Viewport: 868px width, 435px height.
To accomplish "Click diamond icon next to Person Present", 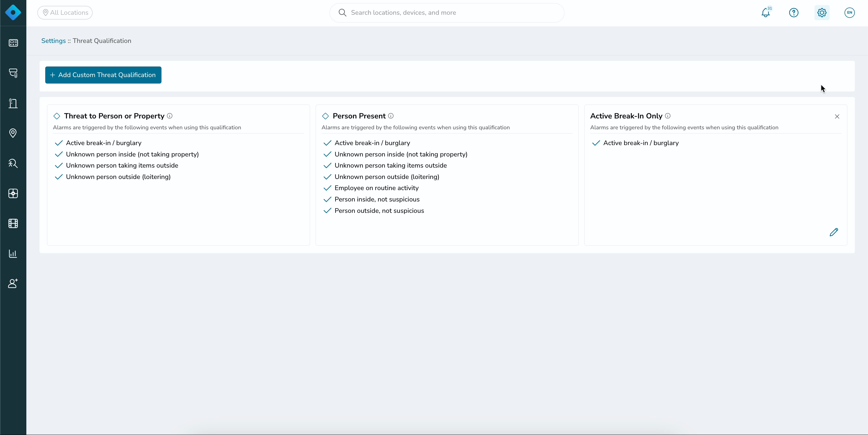I will coord(325,116).
